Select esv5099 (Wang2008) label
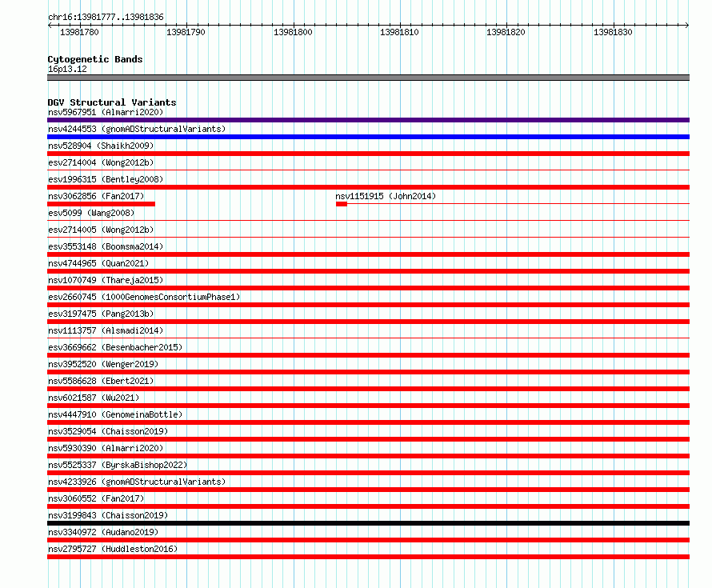The image size is (712, 588). pyautogui.click(x=91, y=213)
